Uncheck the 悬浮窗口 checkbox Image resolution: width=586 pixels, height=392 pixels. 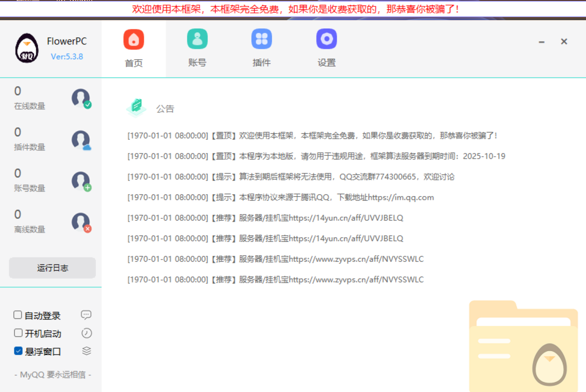[x=18, y=351]
